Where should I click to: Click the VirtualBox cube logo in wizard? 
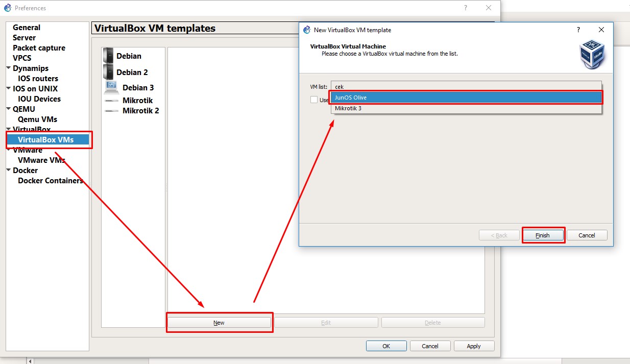tap(592, 55)
